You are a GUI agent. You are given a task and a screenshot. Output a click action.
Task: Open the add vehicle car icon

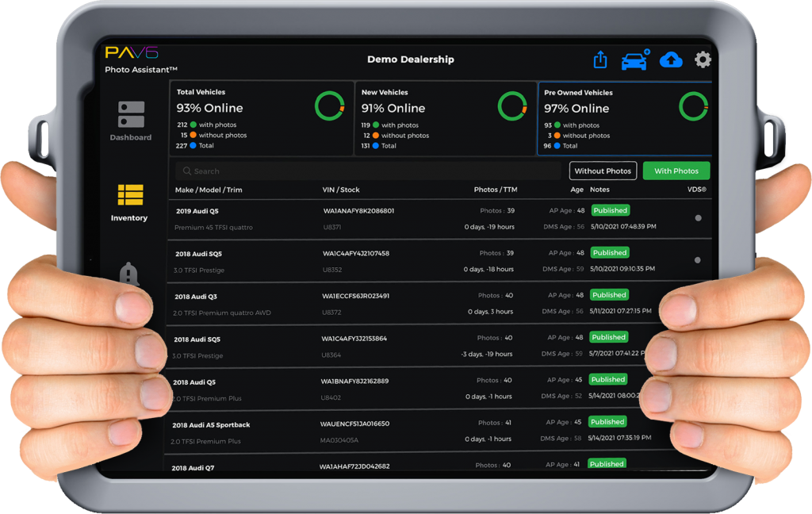635,59
